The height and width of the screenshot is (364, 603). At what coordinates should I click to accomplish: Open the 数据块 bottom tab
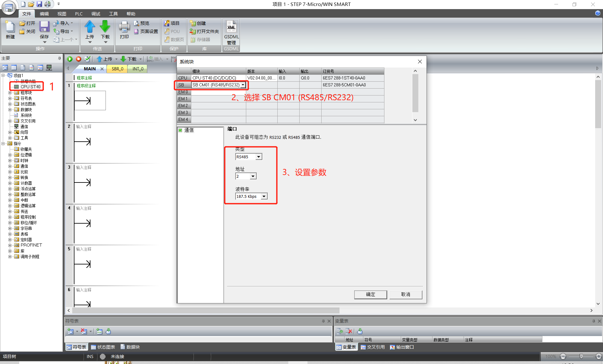[x=130, y=347]
